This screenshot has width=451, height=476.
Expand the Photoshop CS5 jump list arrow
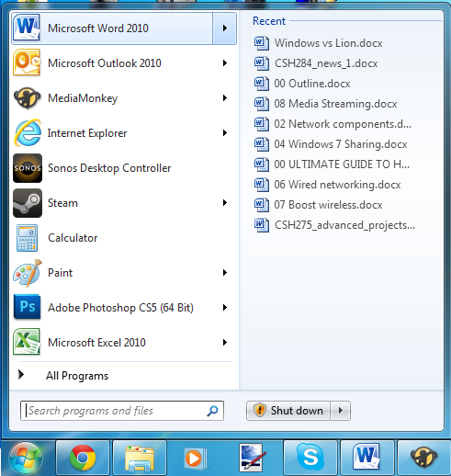(x=225, y=308)
